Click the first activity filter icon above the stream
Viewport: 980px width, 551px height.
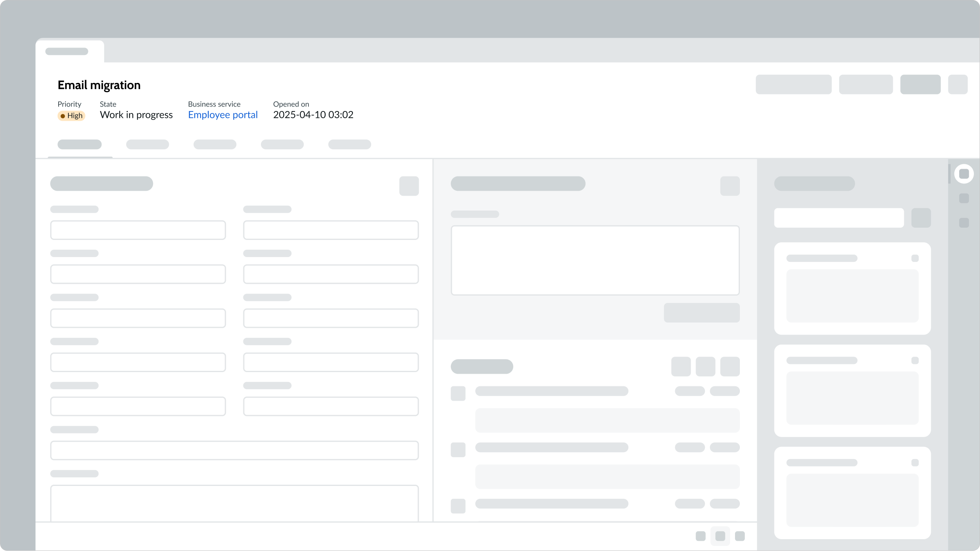681,366
